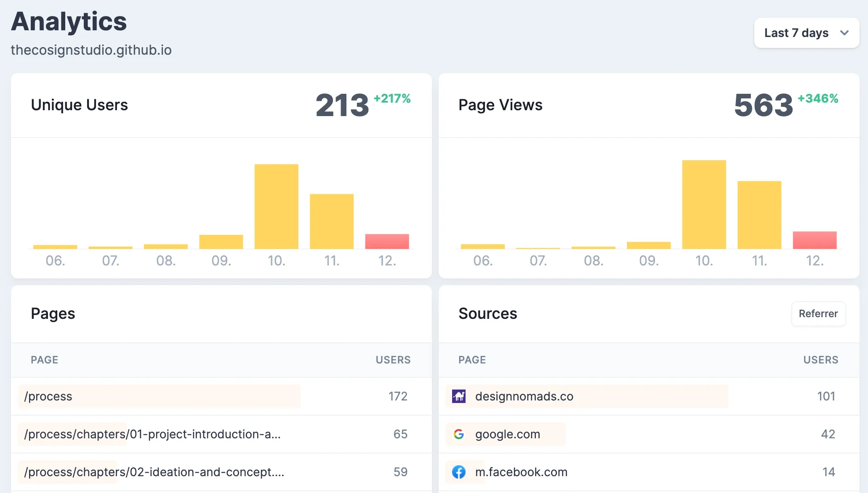This screenshot has width=868, height=493.
Task: Click the USERS column header in Sources table
Action: [x=820, y=360]
